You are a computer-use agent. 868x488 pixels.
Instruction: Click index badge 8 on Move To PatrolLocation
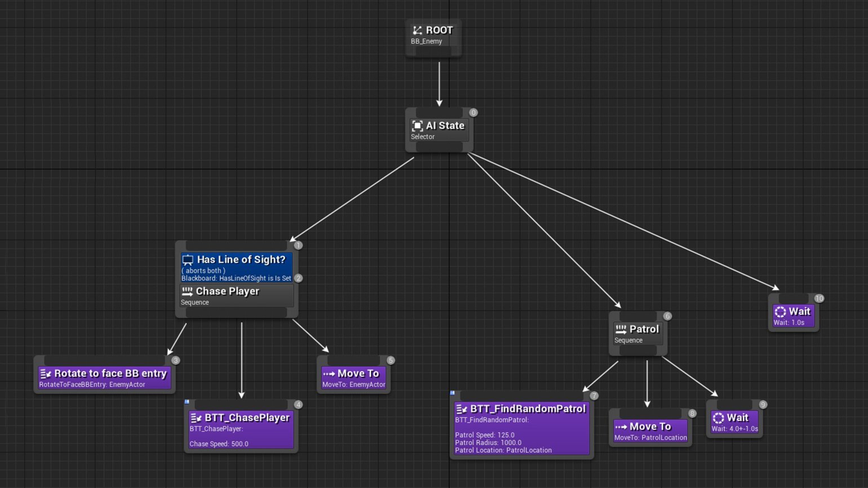click(692, 414)
